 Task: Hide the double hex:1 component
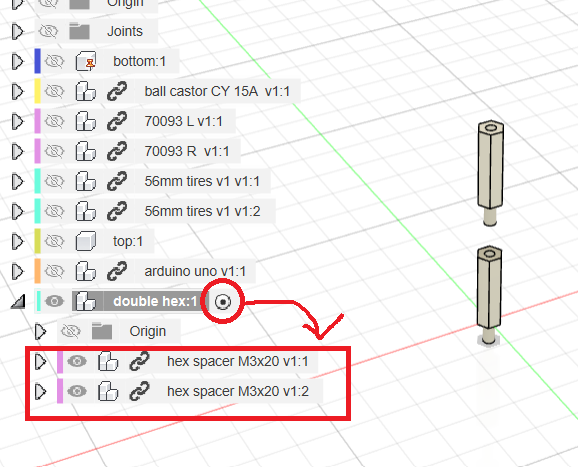54,302
